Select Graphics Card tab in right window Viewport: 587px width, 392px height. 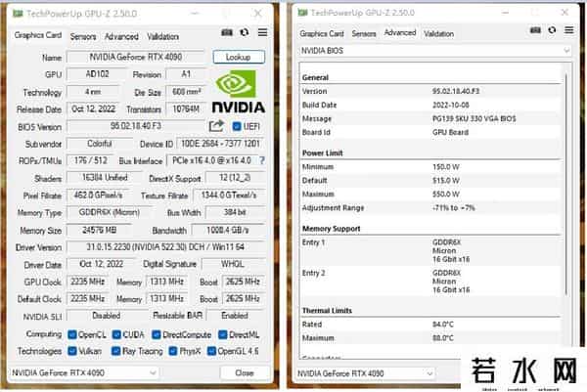pyautogui.click(x=322, y=33)
